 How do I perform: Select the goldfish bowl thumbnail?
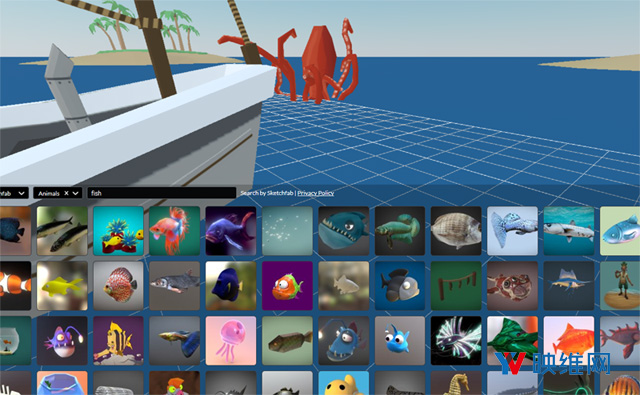click(x=16, y=341)
